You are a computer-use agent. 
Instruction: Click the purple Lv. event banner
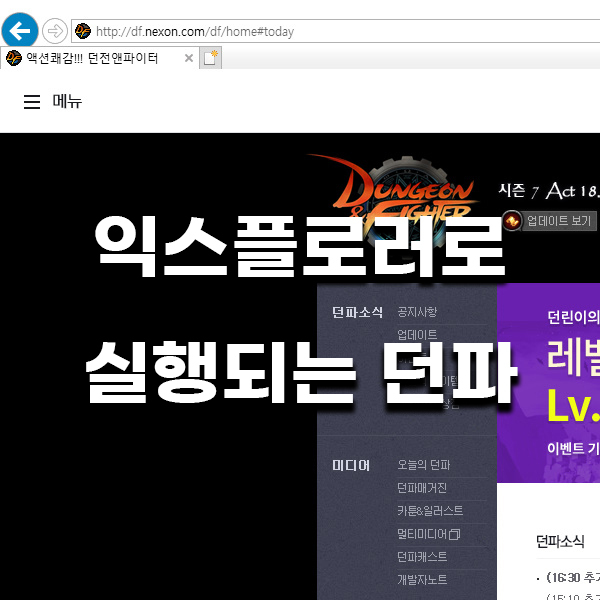point(548,383)
